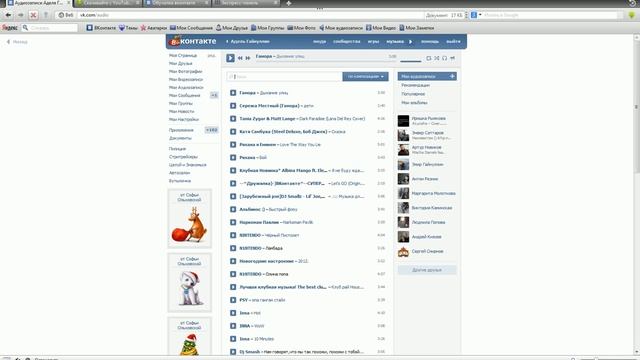
Task: Play the Сережа Местный (Гамора) track
Action: [233, 106]
